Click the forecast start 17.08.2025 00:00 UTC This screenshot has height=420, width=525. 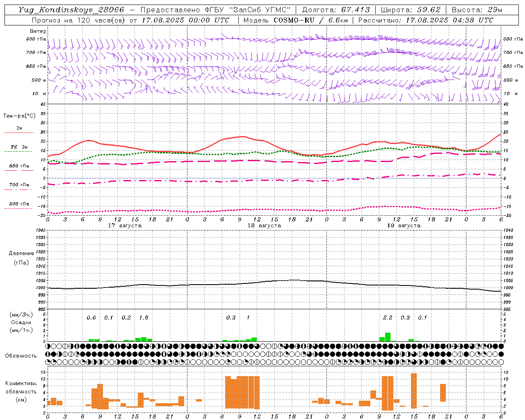click(185, 20)
